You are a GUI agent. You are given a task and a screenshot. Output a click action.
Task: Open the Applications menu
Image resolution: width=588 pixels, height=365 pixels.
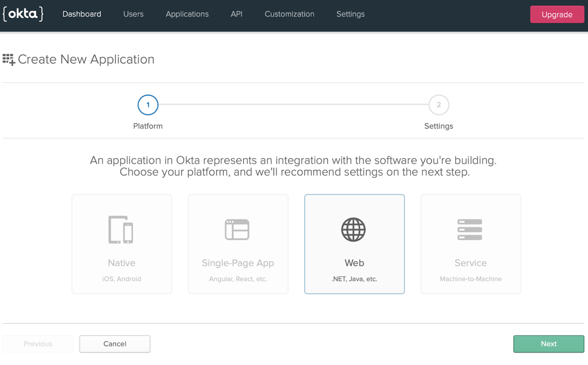(187, 14)
